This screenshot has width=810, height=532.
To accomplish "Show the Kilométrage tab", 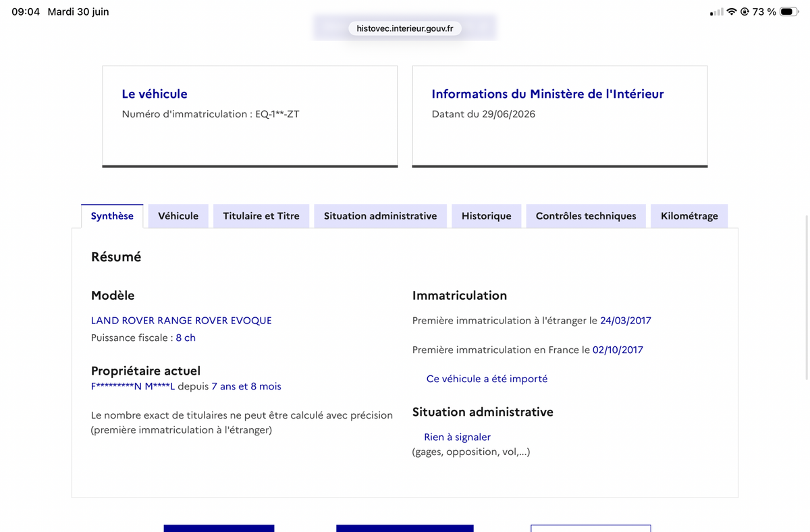I will pyautogui.click(x=689, y=216).
